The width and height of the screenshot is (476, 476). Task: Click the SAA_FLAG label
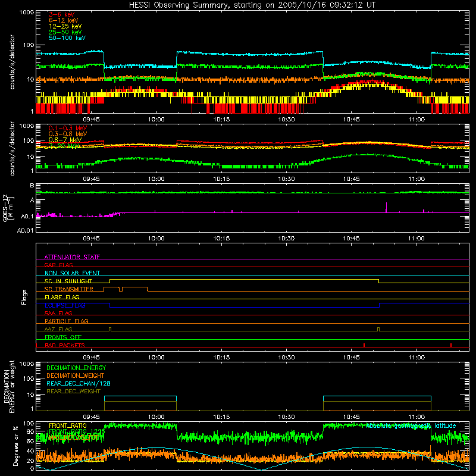(58, 313)
